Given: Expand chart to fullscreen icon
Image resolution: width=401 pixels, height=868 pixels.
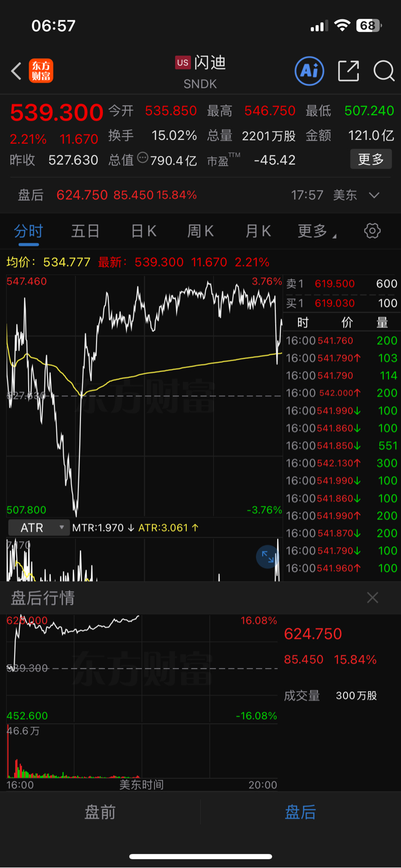Looking at the screenshot, I should [268, 557].
